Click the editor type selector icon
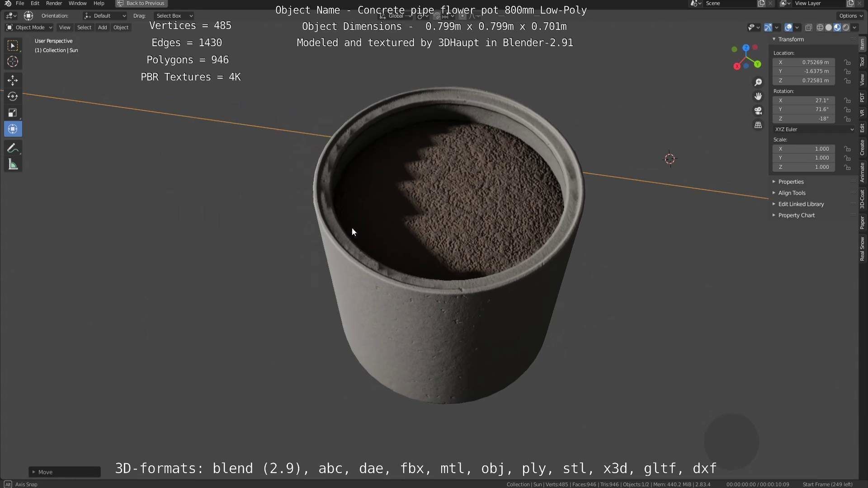The image size is (868, 488). [x=11, y=16]
